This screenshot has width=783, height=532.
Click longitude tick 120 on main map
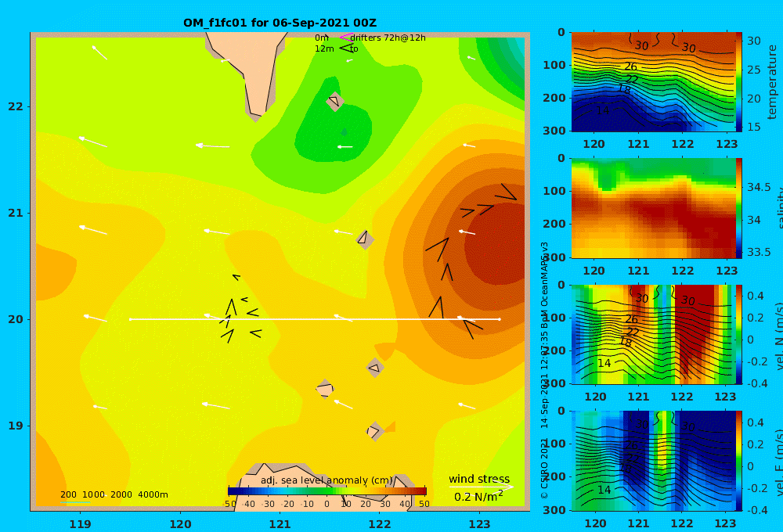(x=180, y=524)
